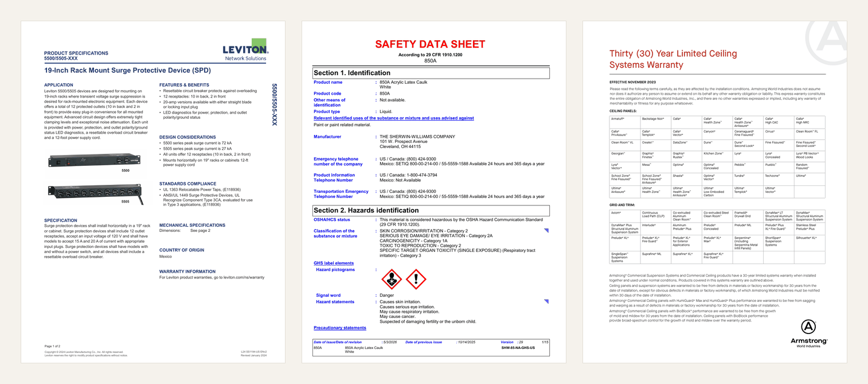Click the 19-Inch Rack Mount Surge Protective Device heading
The width and height of the screenshot is (868, 384).
click(x=128, y=71)
